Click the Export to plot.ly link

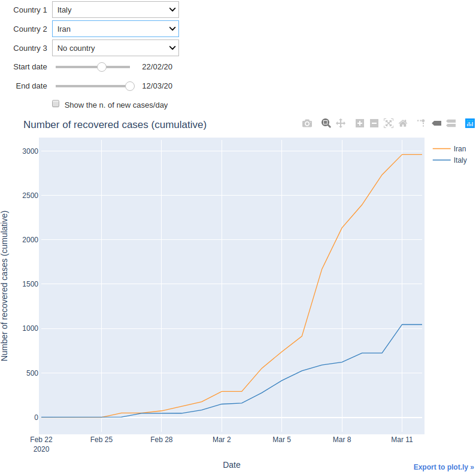(444, 467)
